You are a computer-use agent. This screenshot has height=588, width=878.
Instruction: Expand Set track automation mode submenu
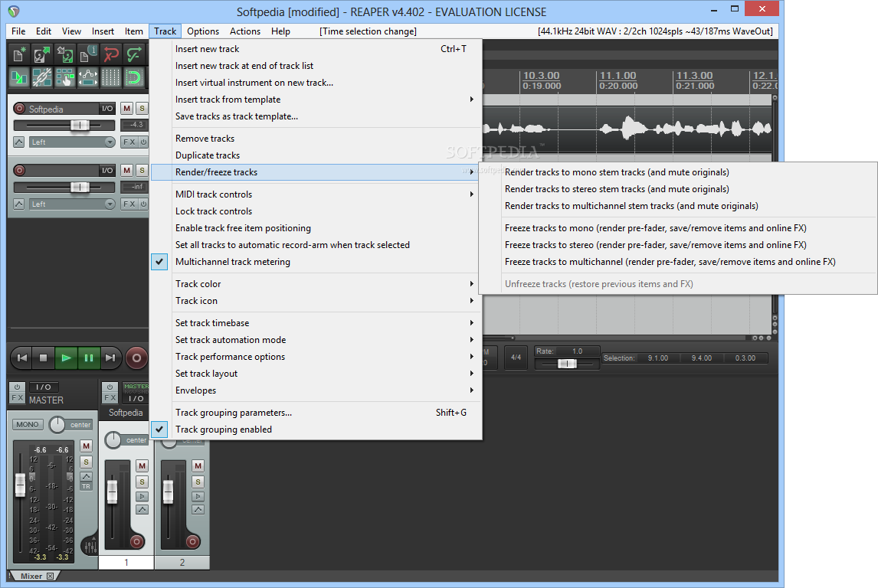(x=316, y=340)
